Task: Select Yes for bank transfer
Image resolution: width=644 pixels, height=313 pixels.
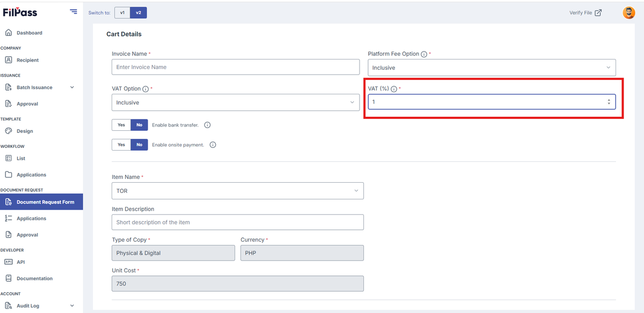Action: (x=121, y=125)
